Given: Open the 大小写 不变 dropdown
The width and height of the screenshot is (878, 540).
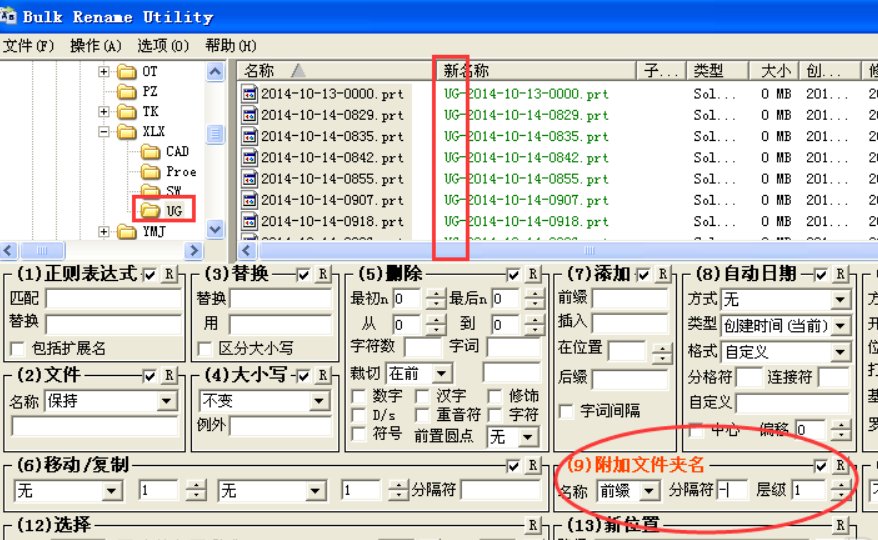Looking at the screenshot, I should [x=319, y=401].
